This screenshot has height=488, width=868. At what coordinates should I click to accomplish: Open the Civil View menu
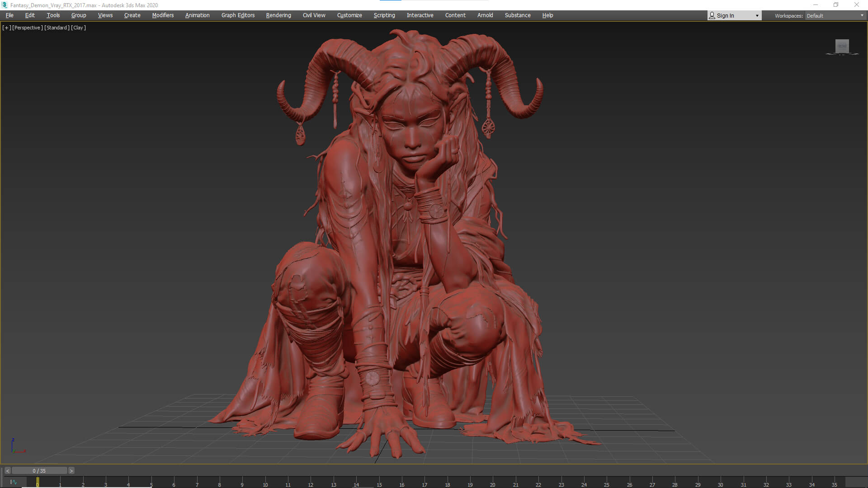[x=314, y=15]
